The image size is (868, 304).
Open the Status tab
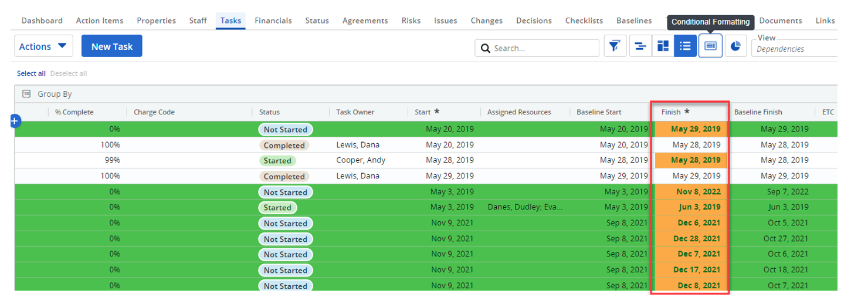click(x=317, y=21)
